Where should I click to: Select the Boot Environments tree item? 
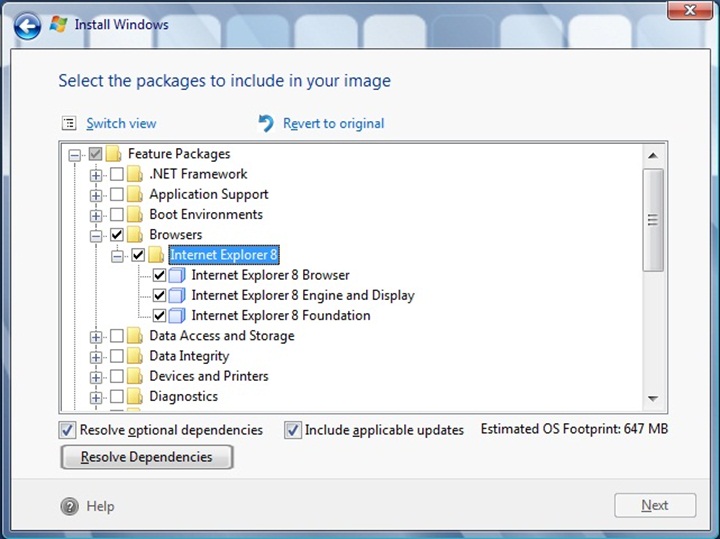[206, 214]
